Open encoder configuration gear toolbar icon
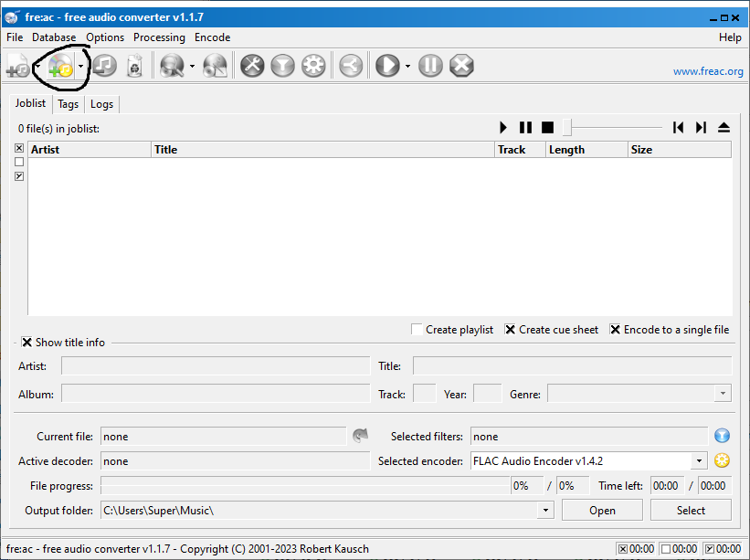Image resolution: width=750 pixels, height=560 pixels. (x=313, y=66)
